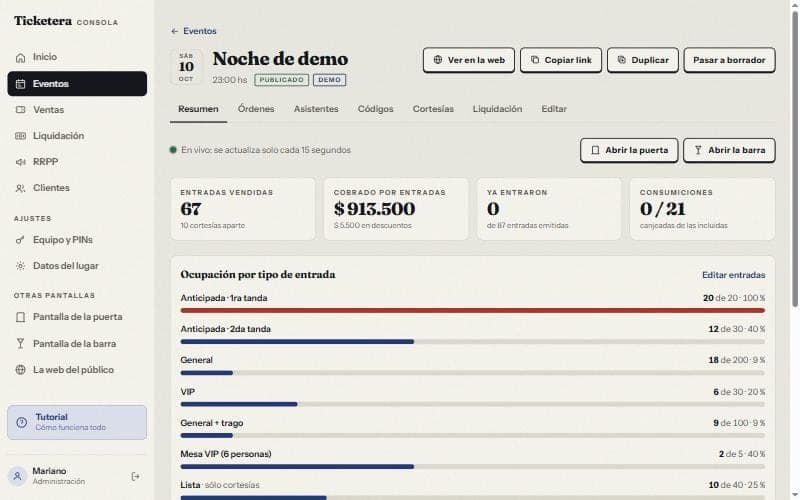Click the PUBLICADO status badge
800x500 pixels.
coord(282,80)
